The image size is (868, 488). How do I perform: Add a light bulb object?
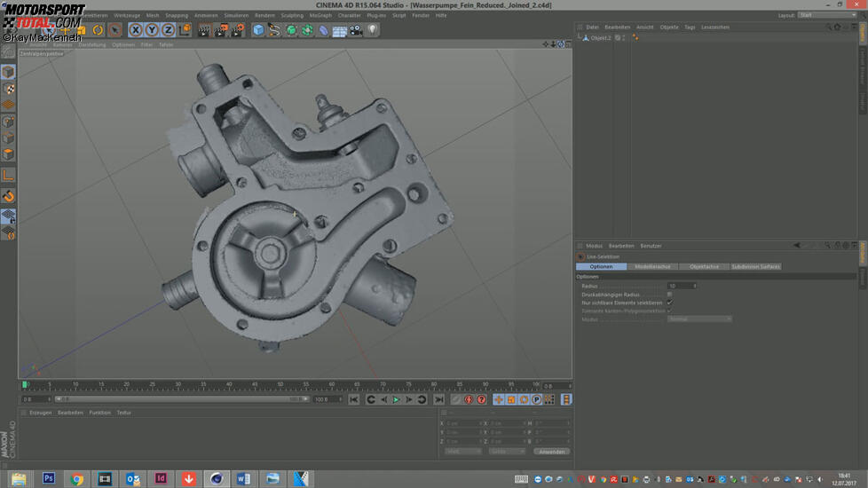(x=373, y=30)
